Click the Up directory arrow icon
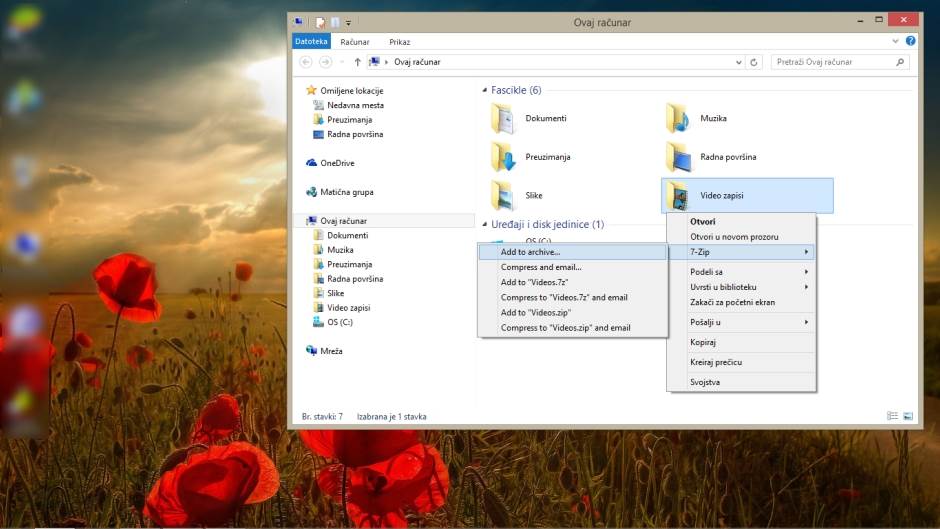The width and height of the screenshot is (940, 529). point(358,62)
